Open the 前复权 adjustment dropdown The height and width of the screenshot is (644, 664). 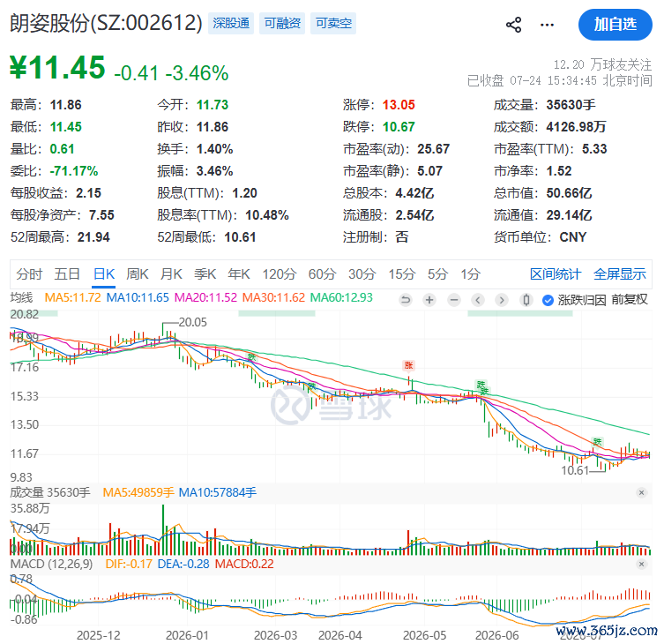(630, 300)
